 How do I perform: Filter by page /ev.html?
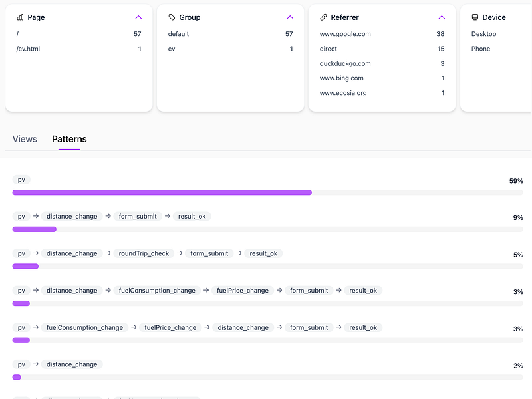coord(78,49)
